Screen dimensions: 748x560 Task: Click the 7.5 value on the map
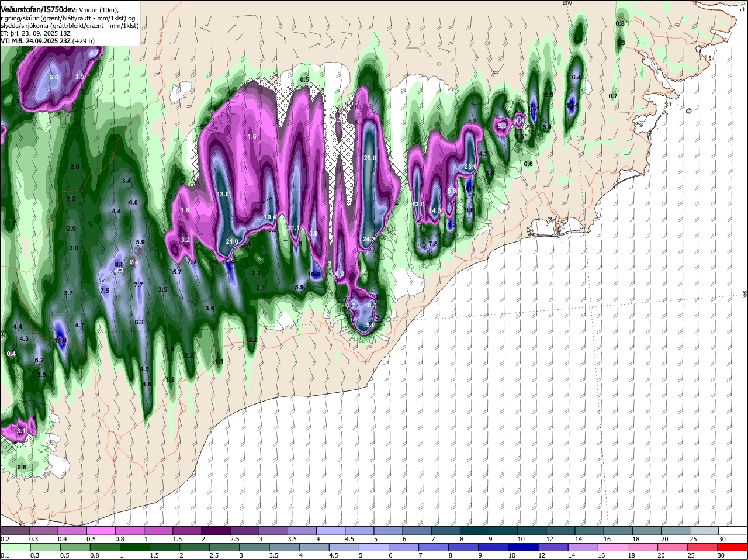[105, 291]
